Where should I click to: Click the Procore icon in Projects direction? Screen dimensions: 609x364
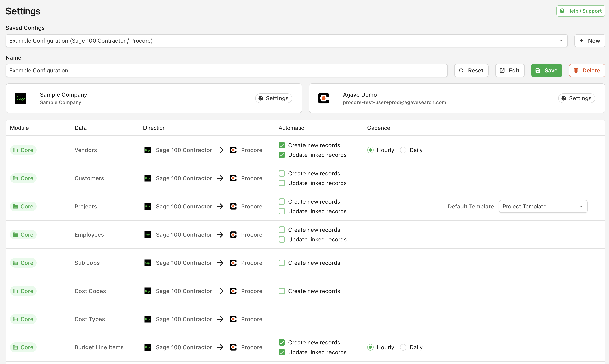[233, 206]
